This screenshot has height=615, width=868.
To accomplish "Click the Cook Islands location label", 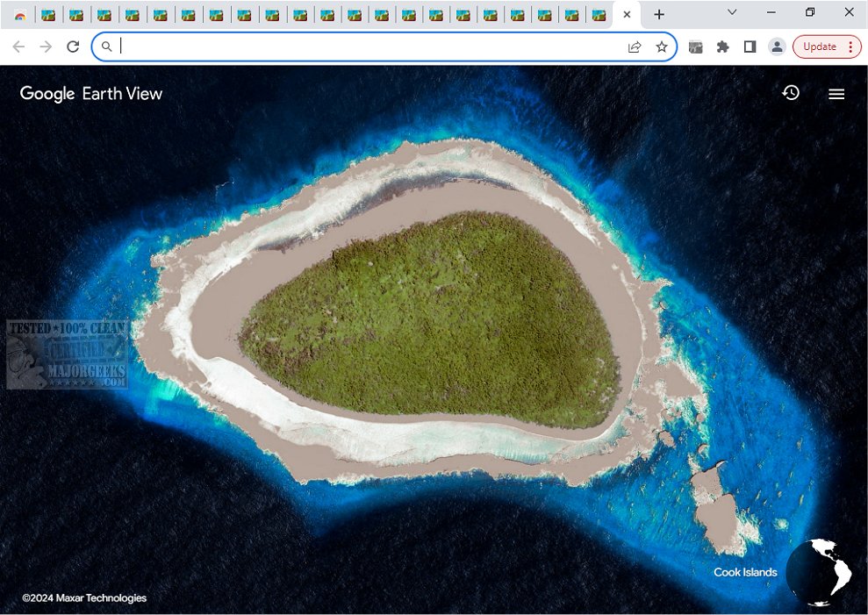I will [745, 572].
